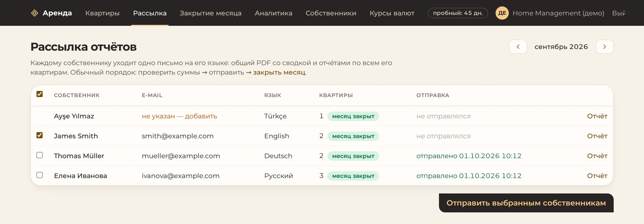Click the Аренда brand name
Image resolution: width=644 pixels, height=224 pixels.
(x=57, y=13)
